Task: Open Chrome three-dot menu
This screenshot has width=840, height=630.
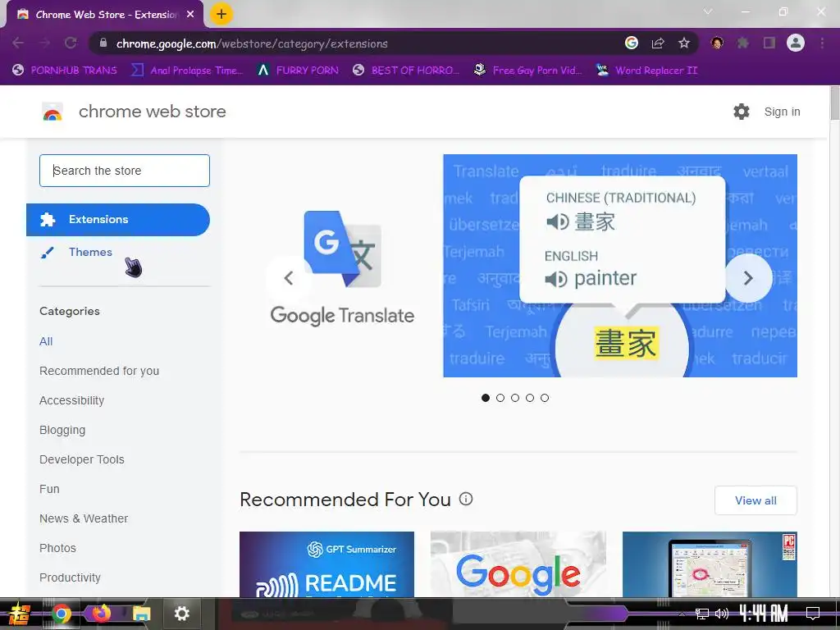Action: coord(822,43)
